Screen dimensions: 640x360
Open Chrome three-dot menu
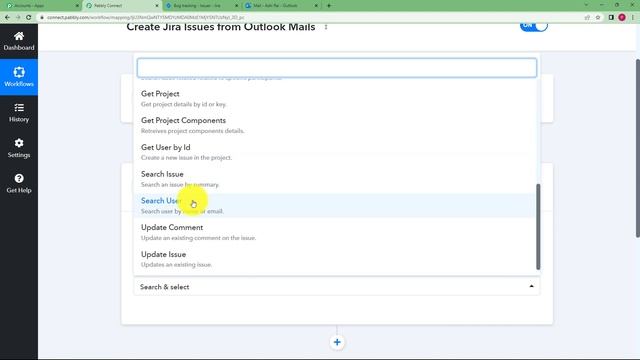[x=633, y=17]
